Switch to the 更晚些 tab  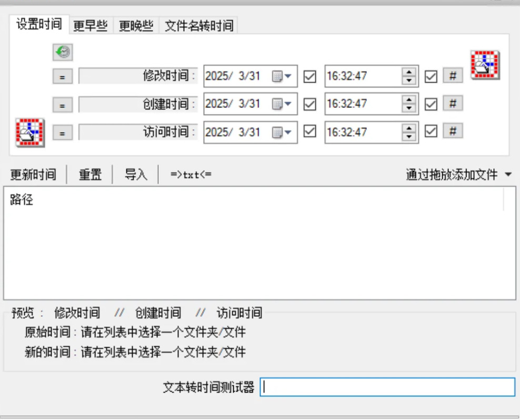[136, 26]
